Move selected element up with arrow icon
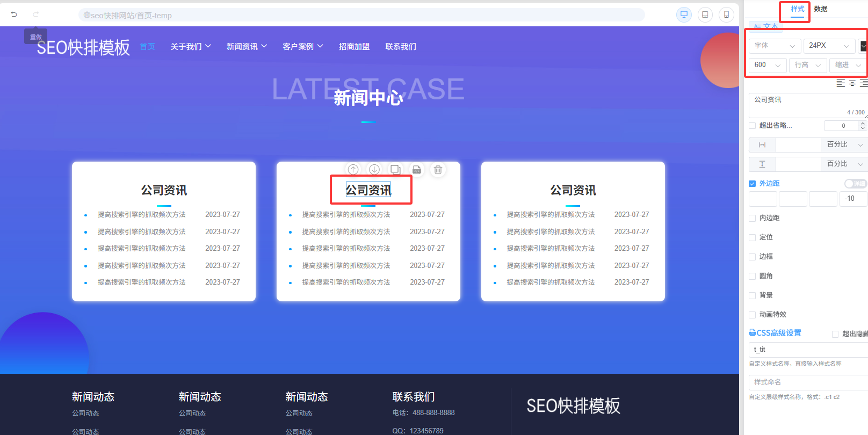Image resolution: width=868 pixels, height=435 pixels. click(x=353, y=170)
